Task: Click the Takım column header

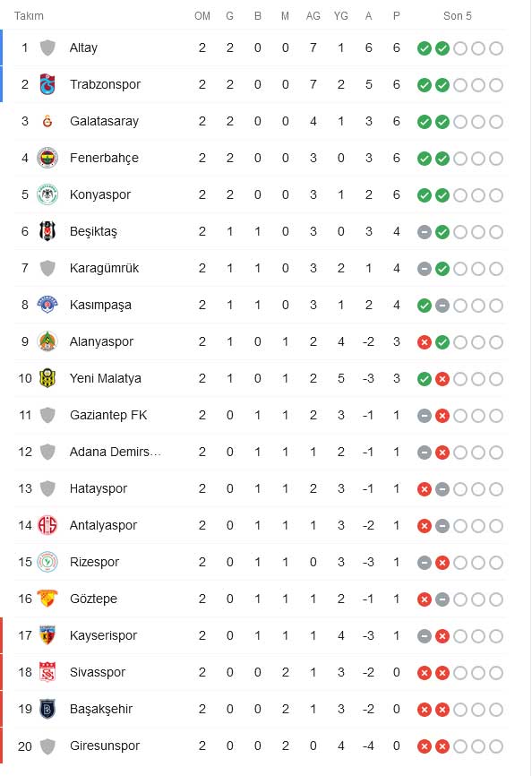Action: pos(27,15)
